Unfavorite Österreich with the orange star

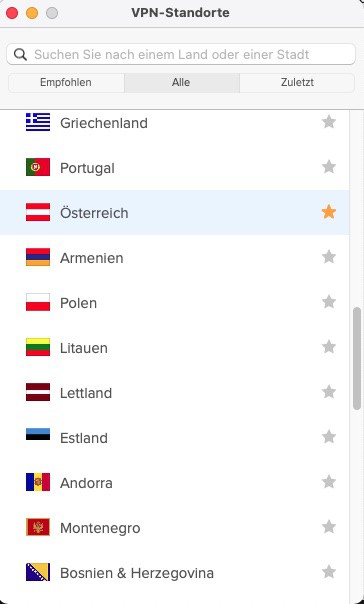pos(329,212)
